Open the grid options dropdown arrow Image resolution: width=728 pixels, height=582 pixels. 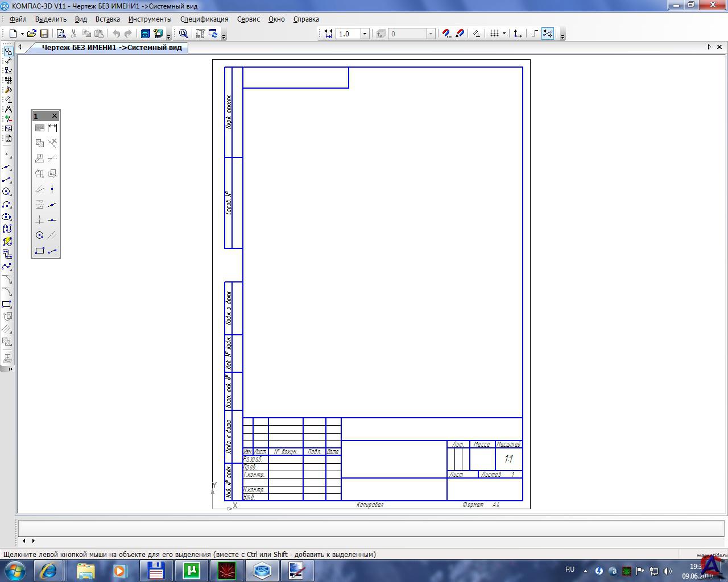click(504, 34)
